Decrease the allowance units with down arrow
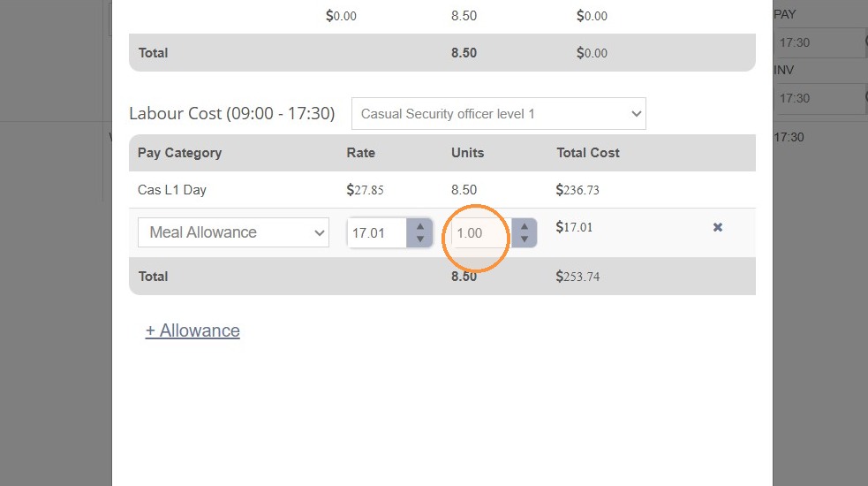This screenshot has height=486, width=868. [x=525, y=239]
